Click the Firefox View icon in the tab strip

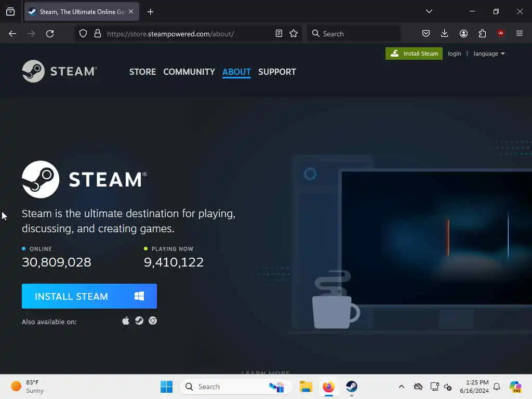coord(10,12)
